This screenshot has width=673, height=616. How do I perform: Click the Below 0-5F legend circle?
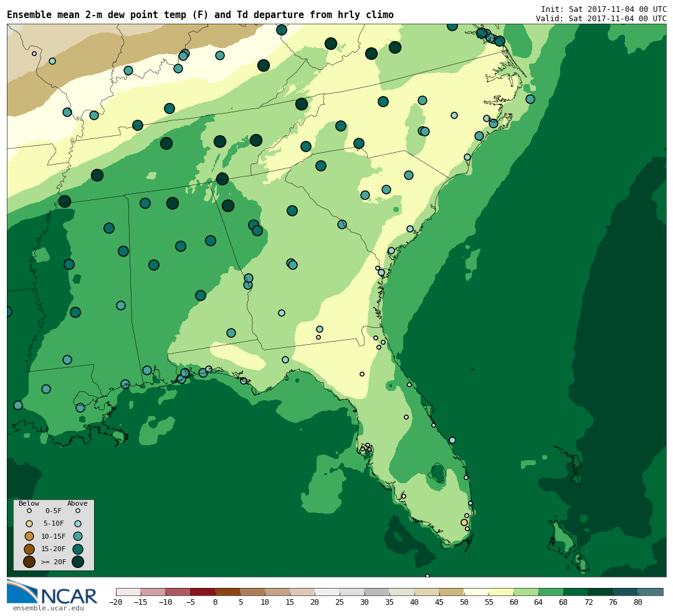click(x=29, y=511)
